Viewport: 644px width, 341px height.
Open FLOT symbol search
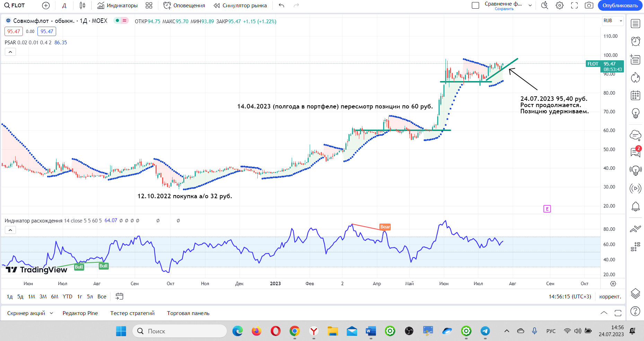pyautogui.click(x=15, y=6)
